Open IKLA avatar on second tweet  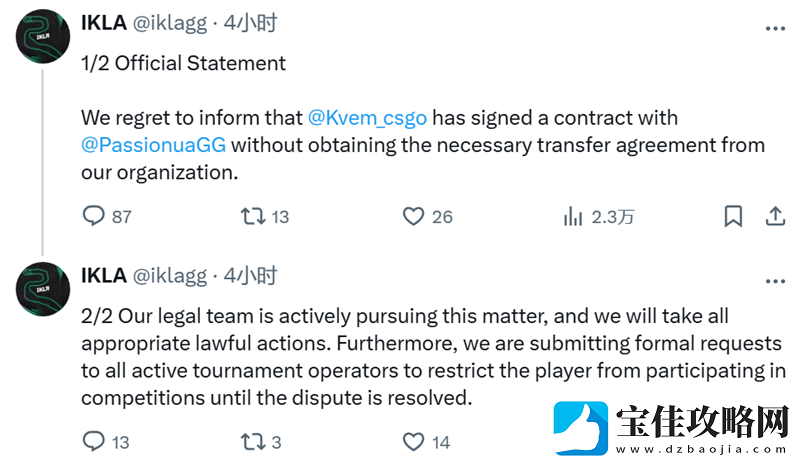tap(43, 289)
